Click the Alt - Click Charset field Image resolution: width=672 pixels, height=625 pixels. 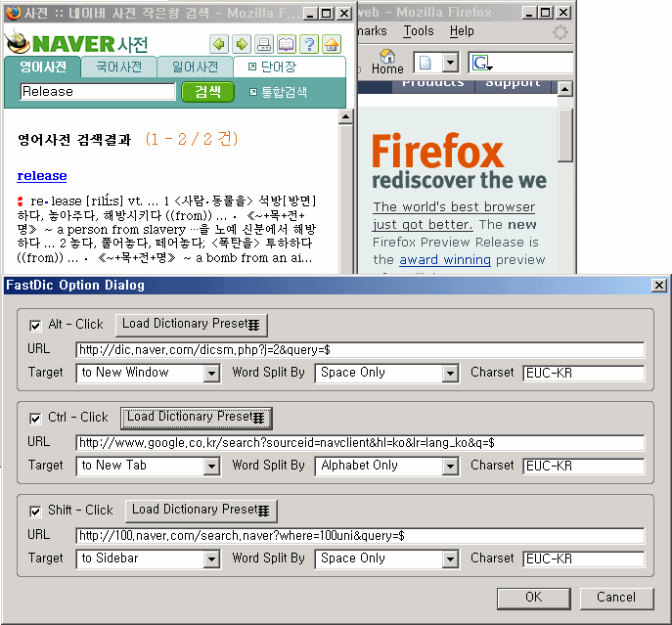tap(583, 373)
